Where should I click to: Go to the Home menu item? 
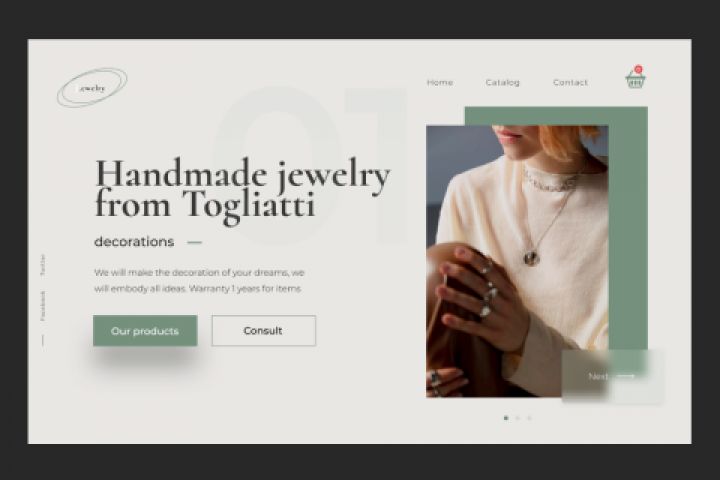(x=440, y=82)
